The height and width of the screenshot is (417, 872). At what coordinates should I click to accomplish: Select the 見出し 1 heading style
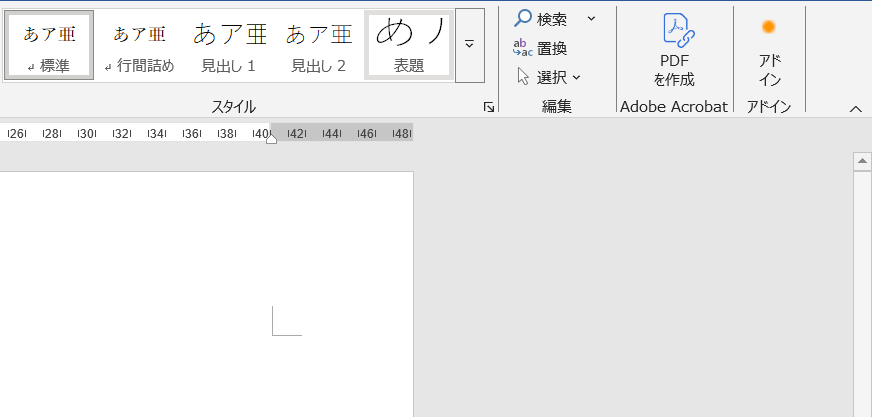tap(229, 45)
